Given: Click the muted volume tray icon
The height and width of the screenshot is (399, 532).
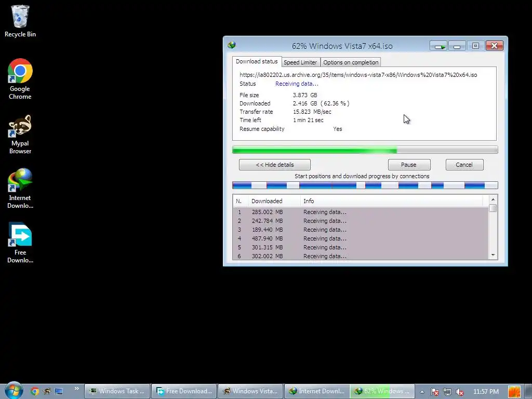Looking at the screenshot, I should pos(460,392).
